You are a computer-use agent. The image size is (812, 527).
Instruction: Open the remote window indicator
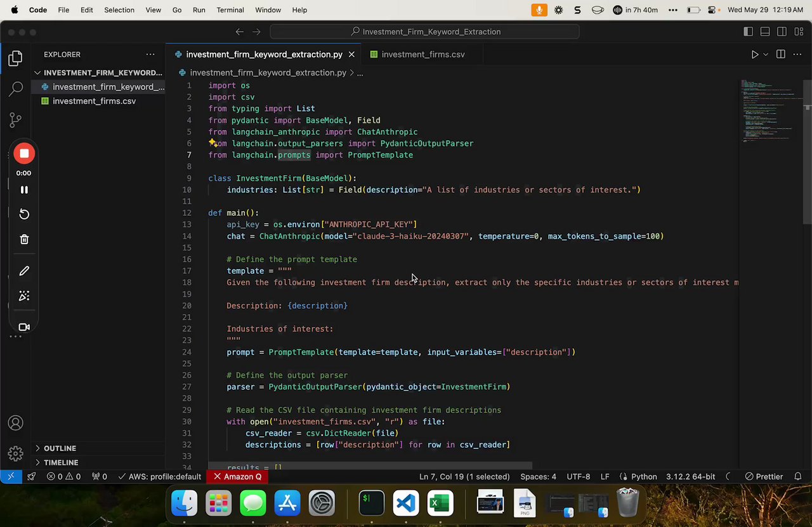pos(11,476)
